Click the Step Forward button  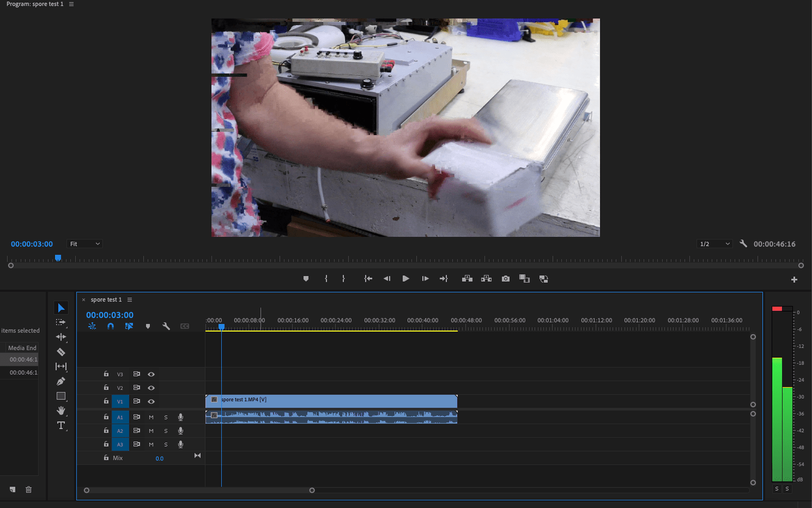(x=425, y=278)
